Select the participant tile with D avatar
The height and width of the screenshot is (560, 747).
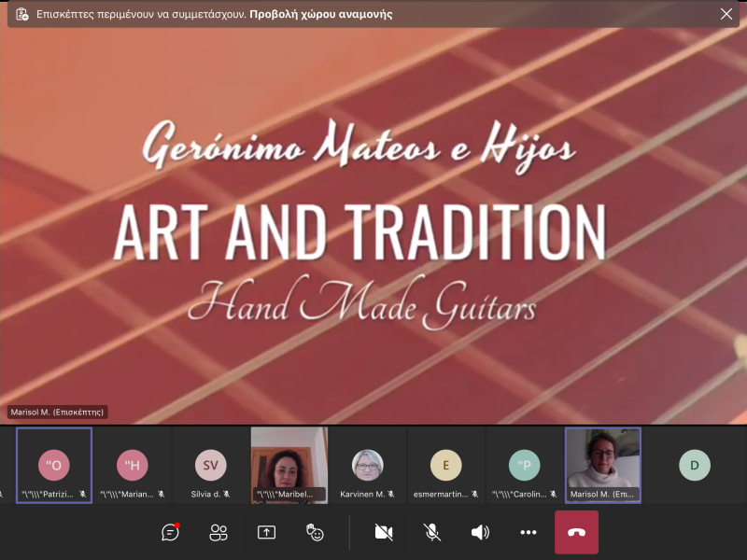[694, 464]
